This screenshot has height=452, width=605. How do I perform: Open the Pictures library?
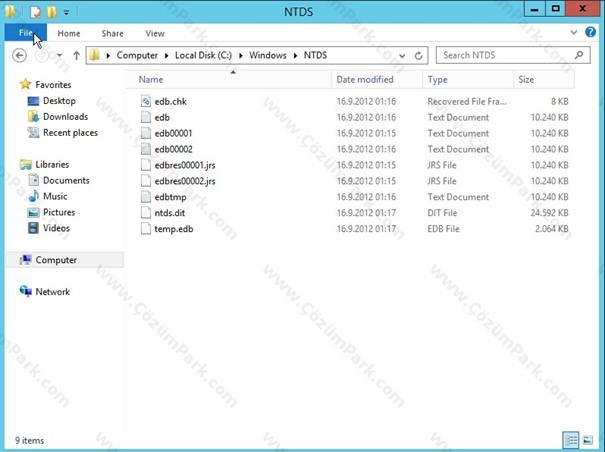59,212
